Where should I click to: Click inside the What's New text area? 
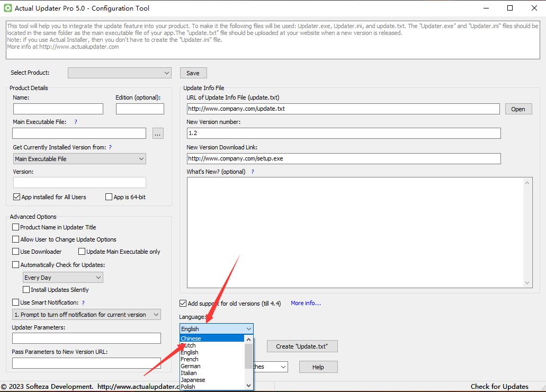pyautogui.click(x=355, y=233)
